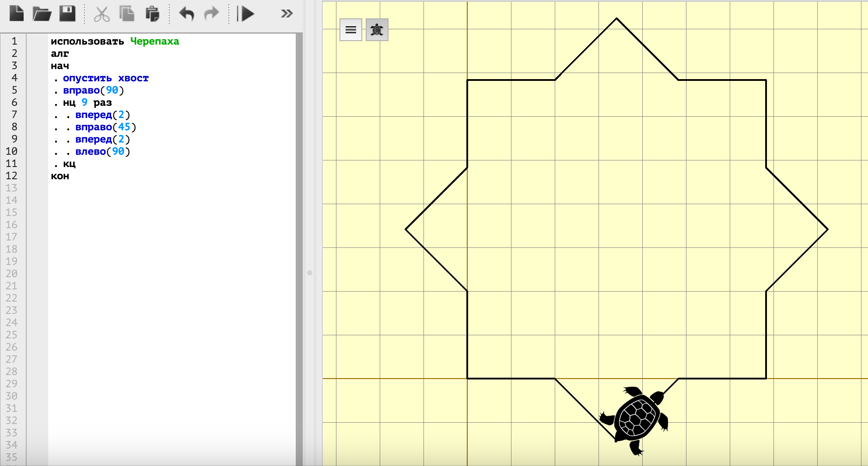Click the splitter handle between editor and canvas
Image resolution: width=868 pixels, height=466 pixels.
[x=310, y=272]
